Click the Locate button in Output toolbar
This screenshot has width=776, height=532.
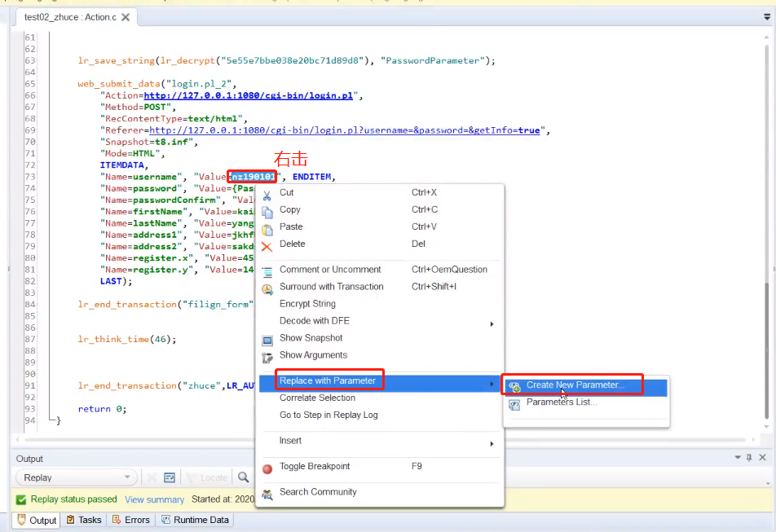207,477
